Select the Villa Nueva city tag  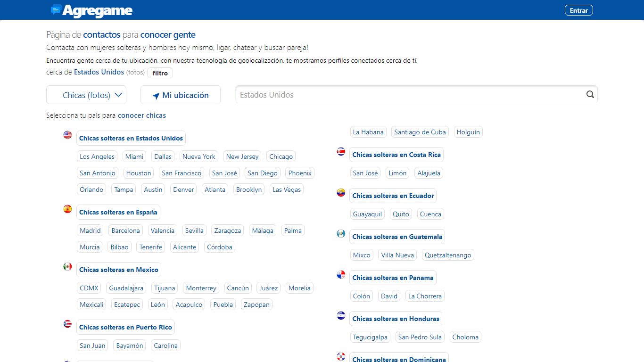397,255
